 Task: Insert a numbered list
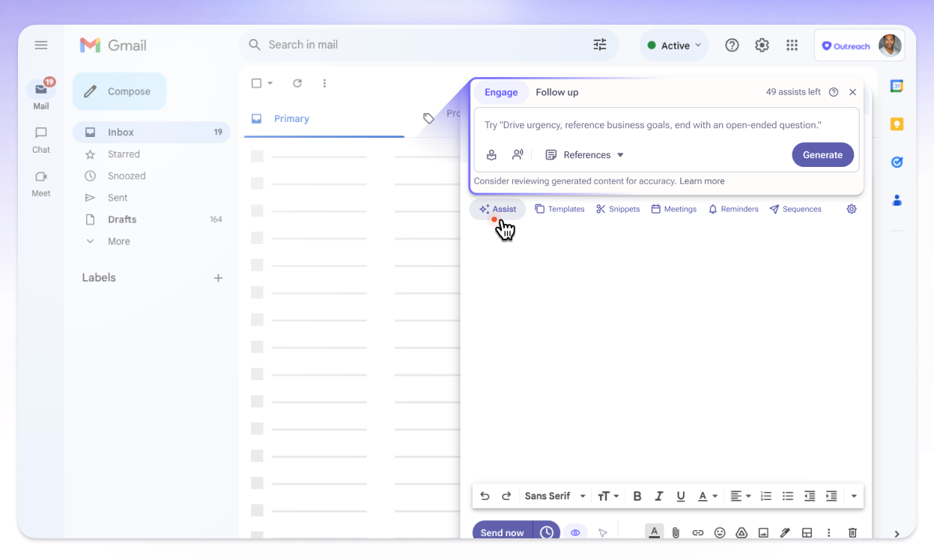(x=765, y=496)
